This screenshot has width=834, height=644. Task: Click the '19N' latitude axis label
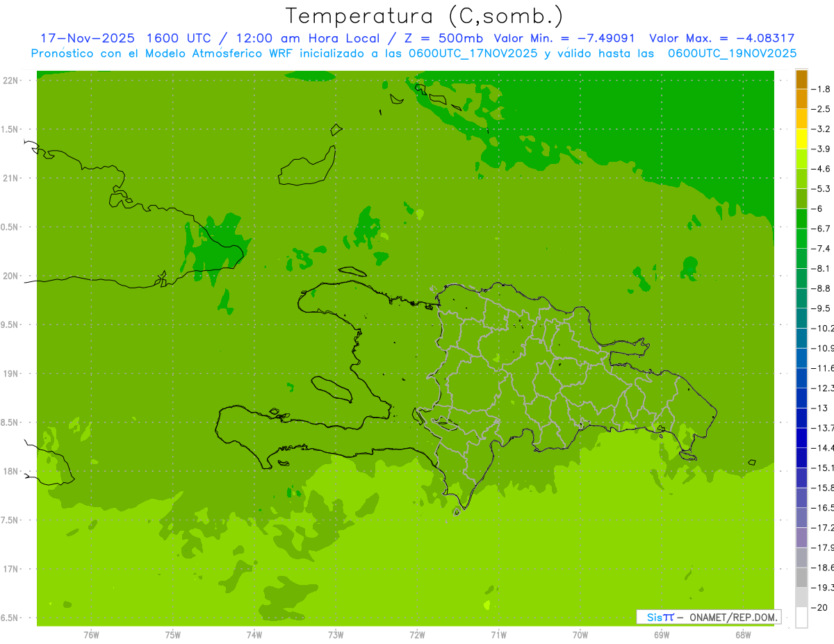pos(10,374)
